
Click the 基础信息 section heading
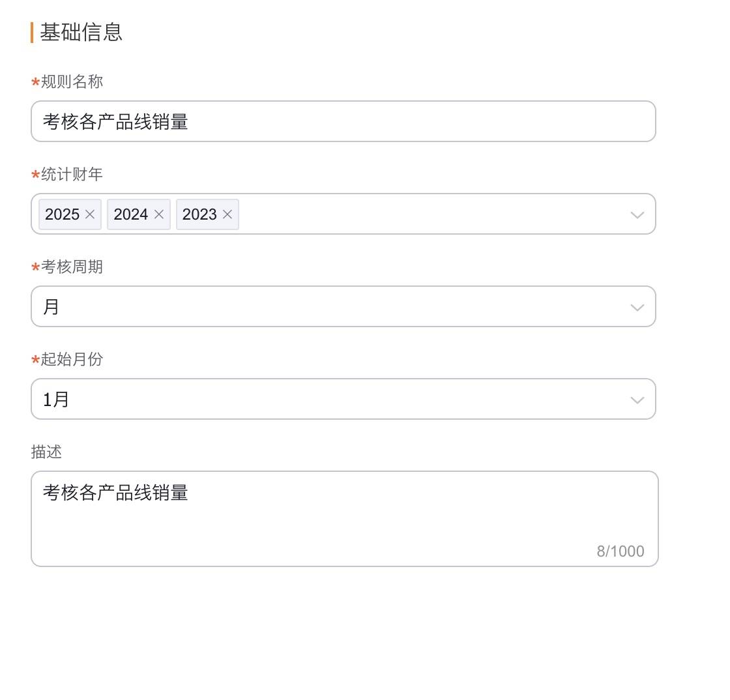[x=81, y=32]
